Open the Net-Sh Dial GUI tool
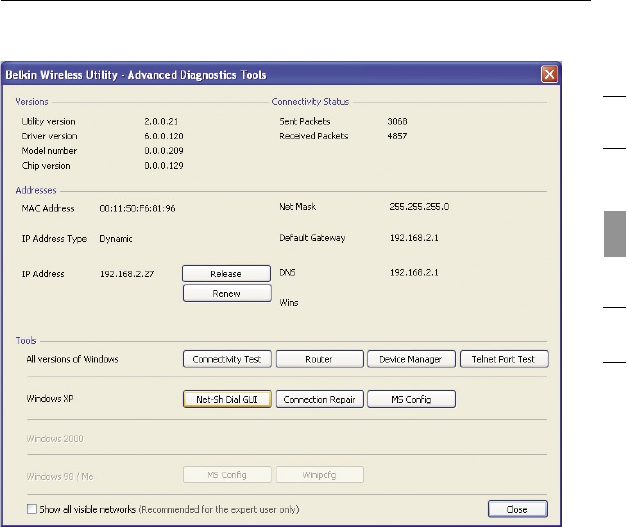 tap(226, 399)
